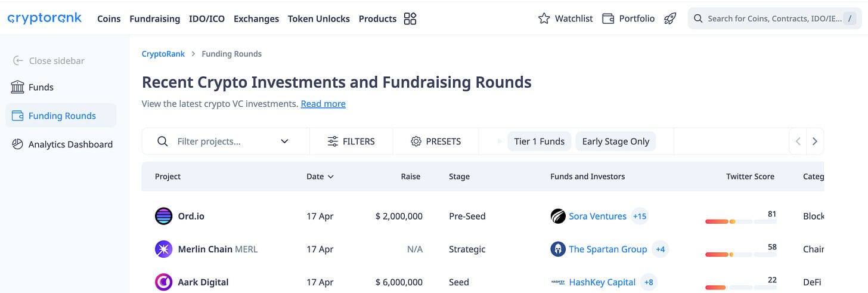Viewport: 868px width, 293px height.
Task: Expand the Filter projects dropdown
Action: (x=284, y=141)
